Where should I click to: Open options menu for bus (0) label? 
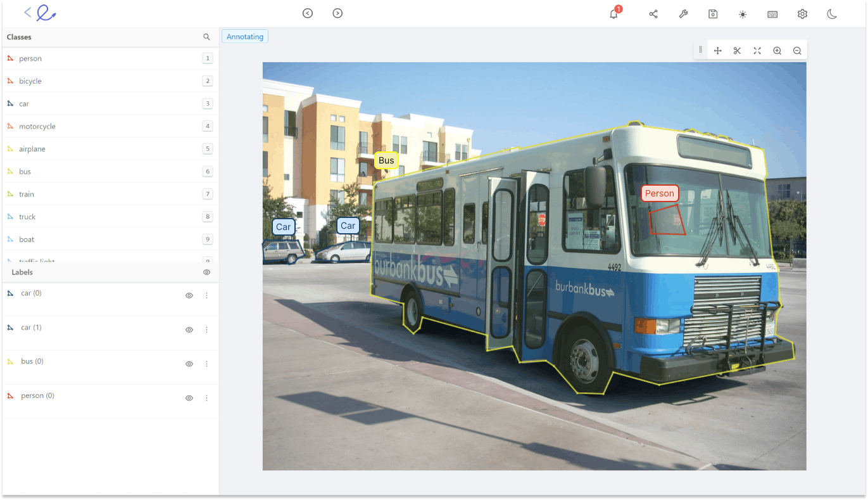click(206, 364)
